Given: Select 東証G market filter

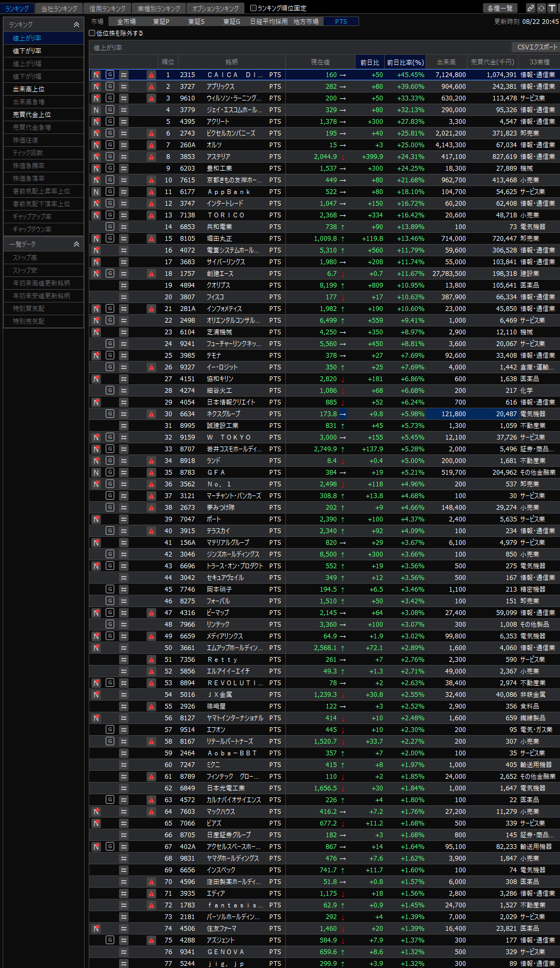Looking at the screenshot, I should (x=232, y=22).
